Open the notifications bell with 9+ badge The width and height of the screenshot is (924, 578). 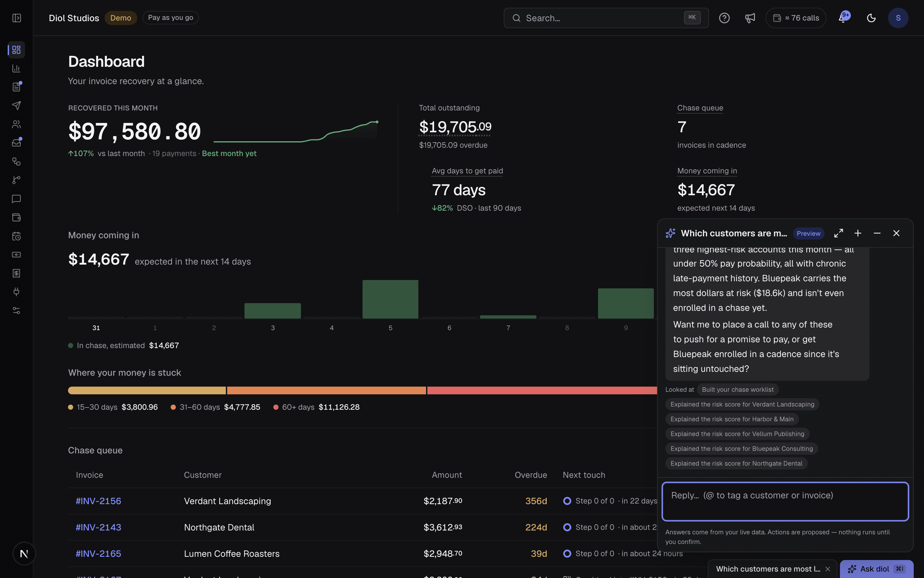click(843, 18)
